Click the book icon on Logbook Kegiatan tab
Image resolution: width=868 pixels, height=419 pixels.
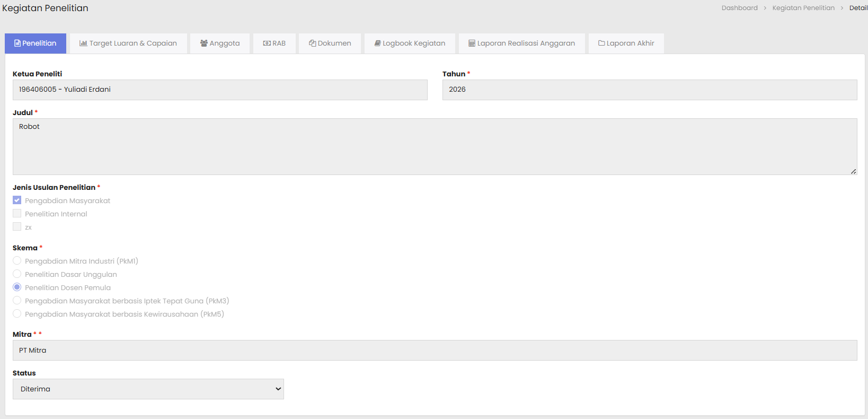(378, 43)
